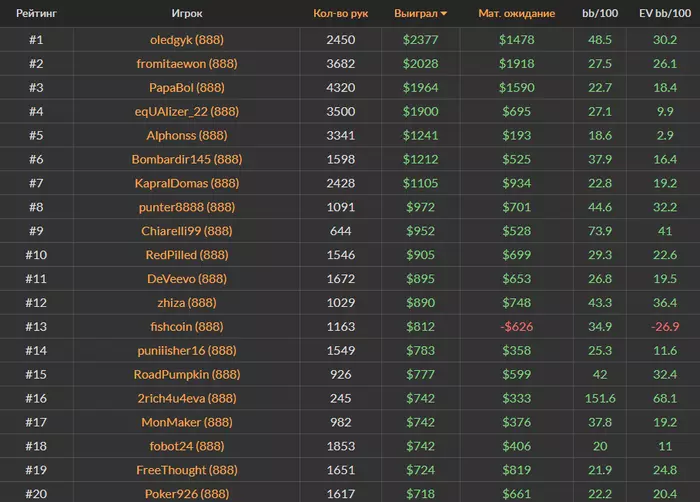Click the bb/100 column header
The height and width of the screenshot is (502, 700).
(x=600, y=13)
